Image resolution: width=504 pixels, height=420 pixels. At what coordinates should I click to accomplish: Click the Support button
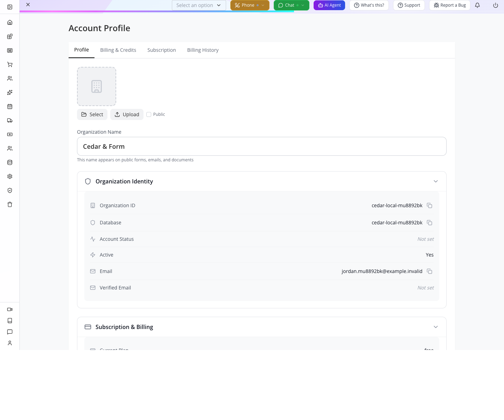[409, 5]
